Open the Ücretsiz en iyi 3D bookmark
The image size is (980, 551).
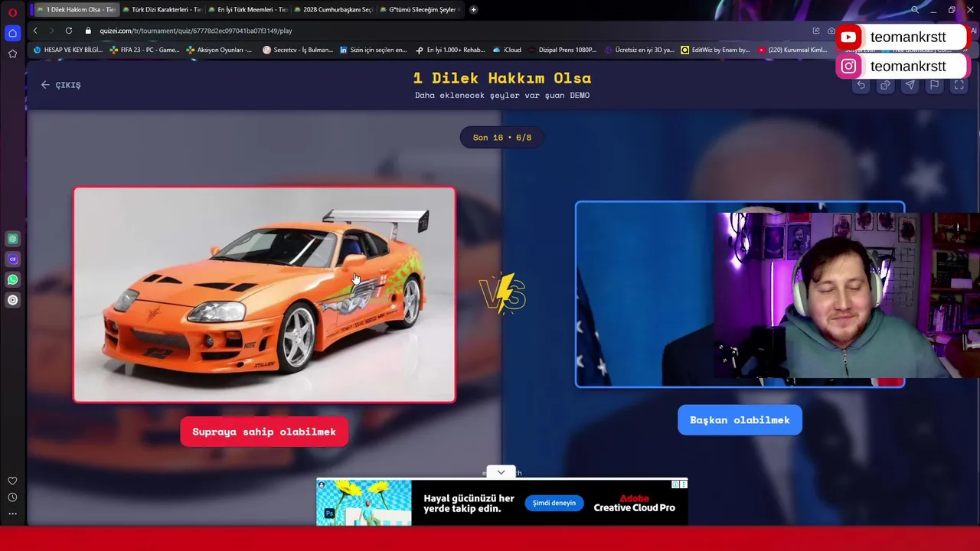click(640, 50)
